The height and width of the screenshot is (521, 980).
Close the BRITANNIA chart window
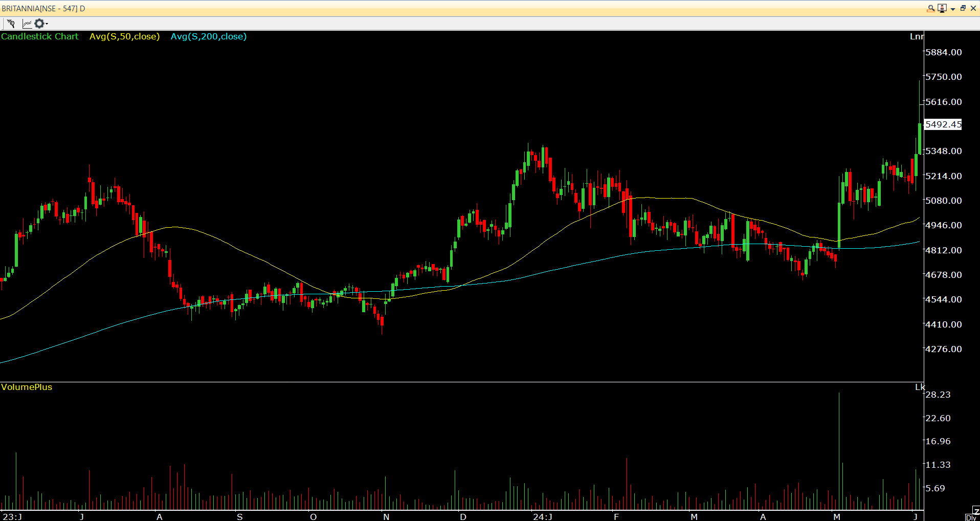click(973, 8)
